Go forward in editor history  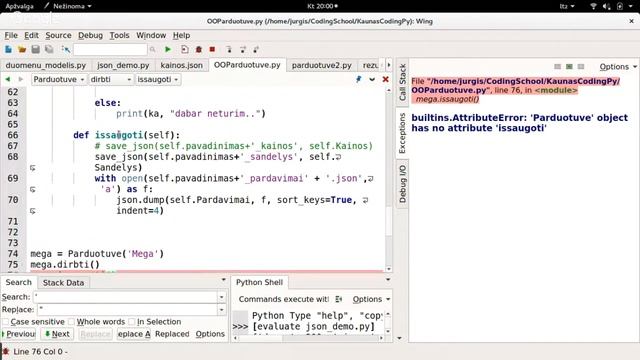click(20, 79)
